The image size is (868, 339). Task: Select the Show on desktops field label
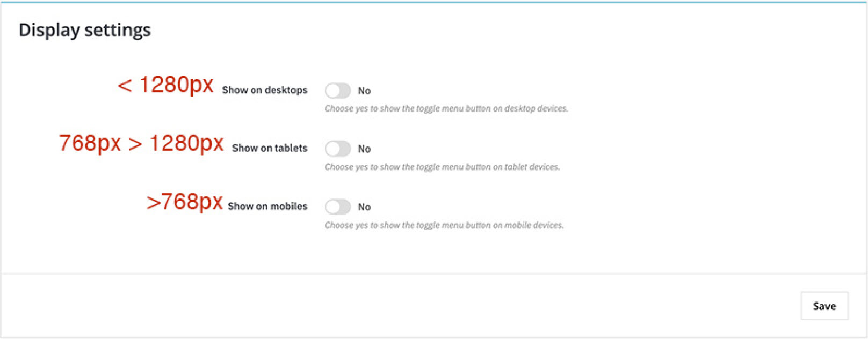coord(265,90)
